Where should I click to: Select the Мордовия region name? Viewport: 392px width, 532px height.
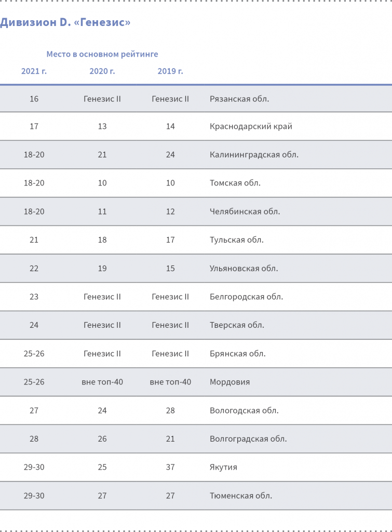229,382
